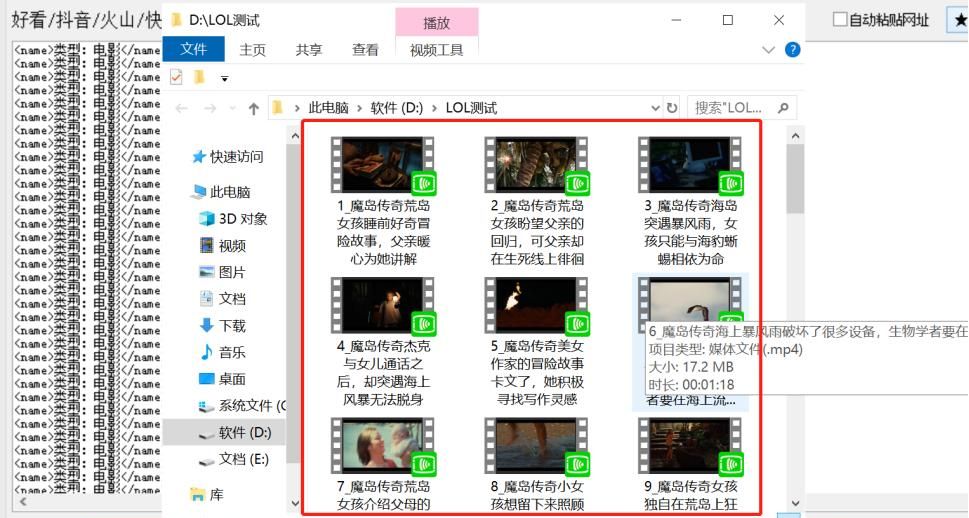Viewport: 969px width, 518px height.
Task: Open 桌面 in the navigation pane
Action: point(222,379)
